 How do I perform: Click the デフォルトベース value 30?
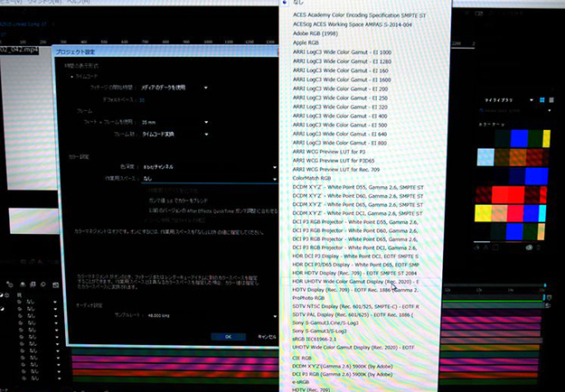(142, 100)
